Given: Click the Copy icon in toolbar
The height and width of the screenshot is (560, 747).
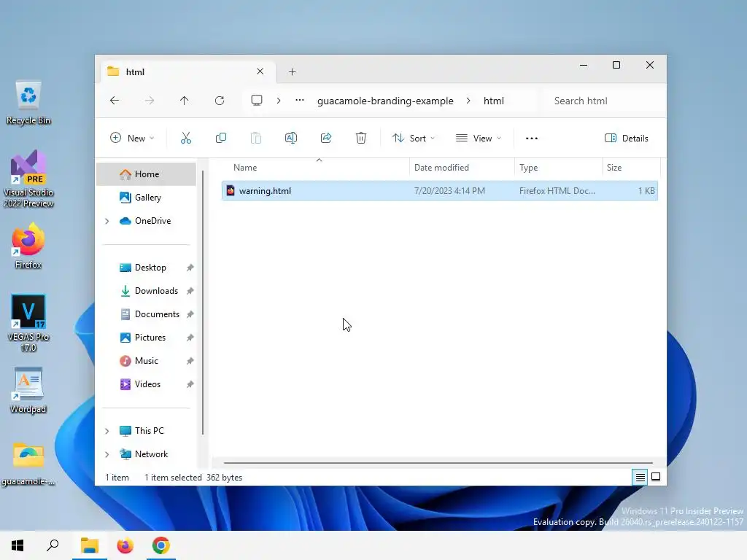Looking at the screenshot, I should tap(220, 138).
